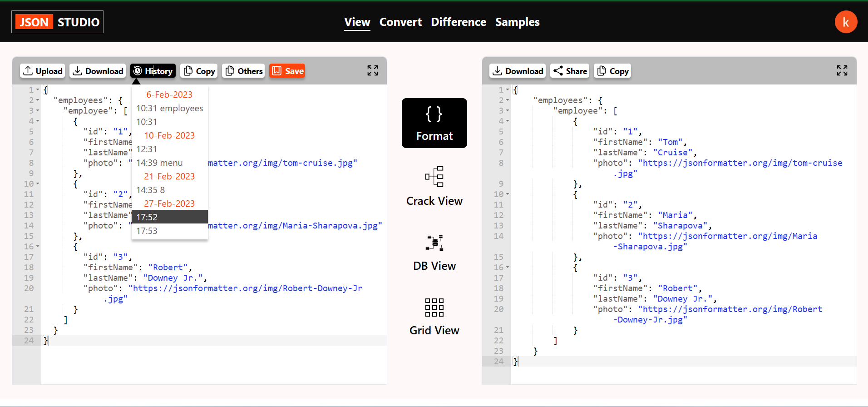Fold the first employee at left line 4

coord(38,121)
